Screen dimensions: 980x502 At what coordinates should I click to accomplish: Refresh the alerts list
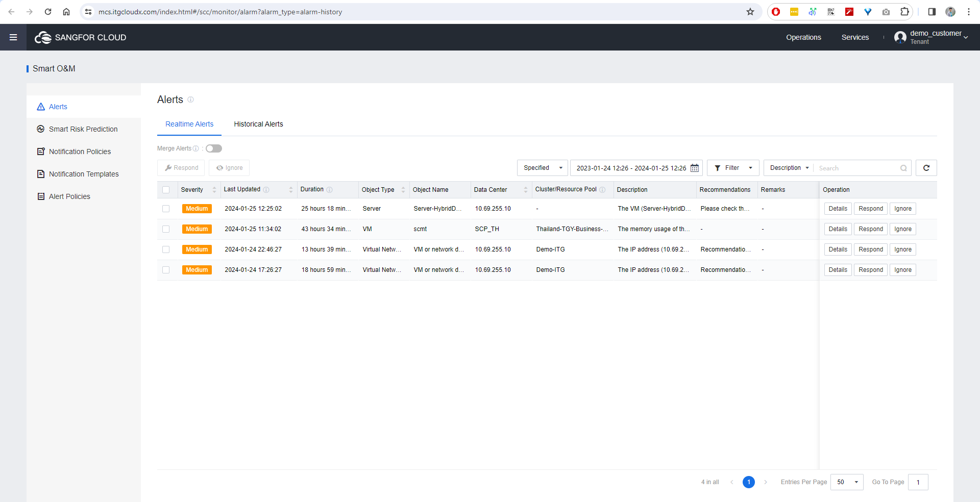[x=926, y=168]
